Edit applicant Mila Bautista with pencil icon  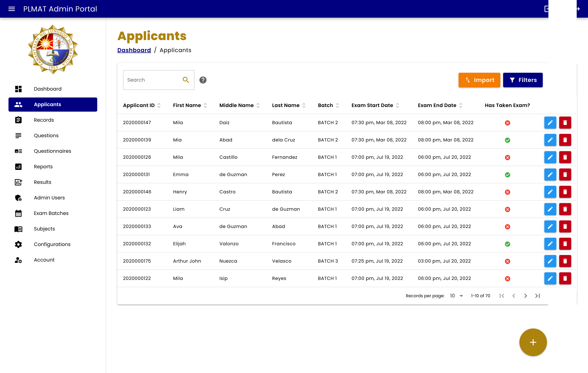[x=550, y=122]
